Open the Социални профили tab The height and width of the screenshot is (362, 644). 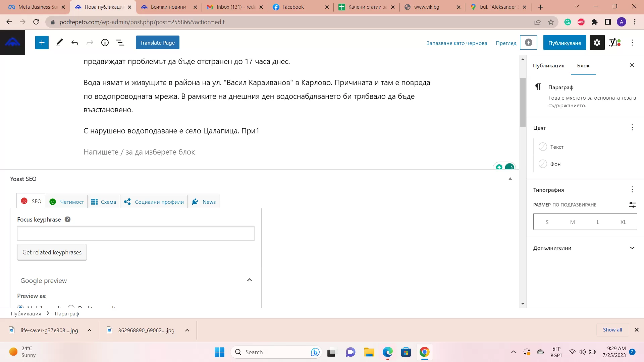click(x=154, y=202)
